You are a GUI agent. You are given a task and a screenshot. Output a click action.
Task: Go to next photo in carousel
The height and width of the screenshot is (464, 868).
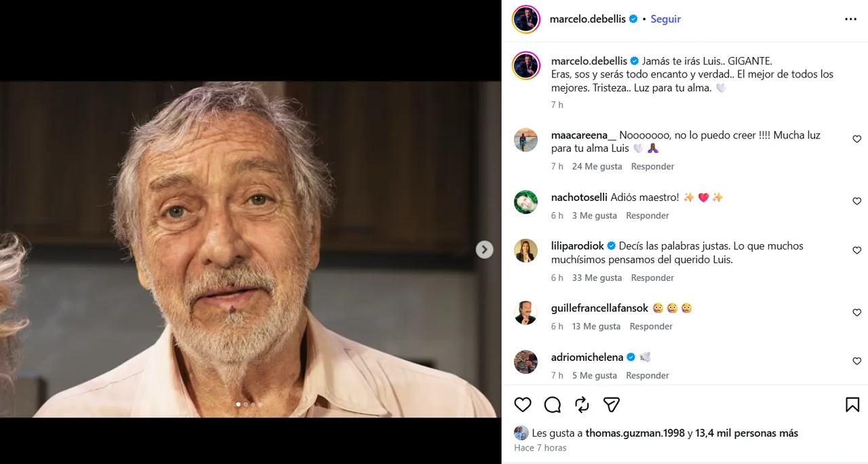click(x=484, y=250)
